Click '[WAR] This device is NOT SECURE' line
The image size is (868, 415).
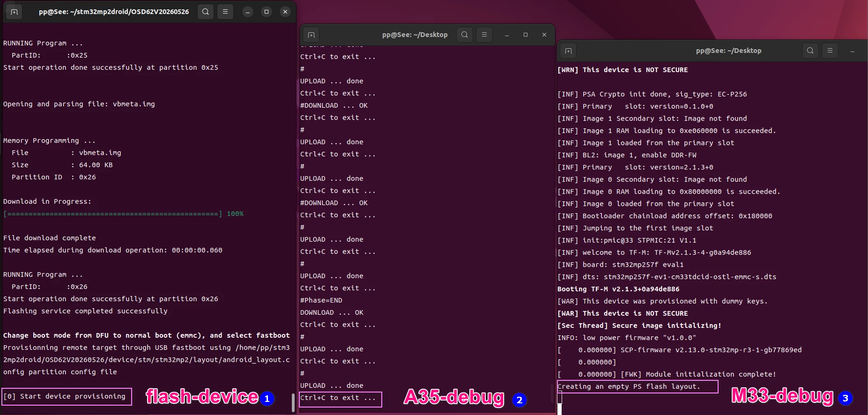coord(623,313)
